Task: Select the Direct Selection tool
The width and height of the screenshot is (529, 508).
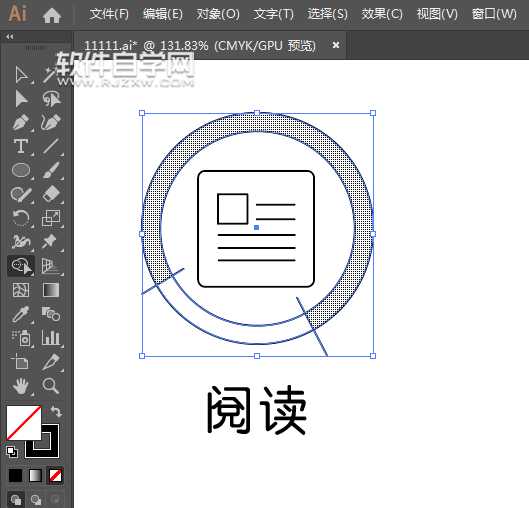Action: pos(21,98)
